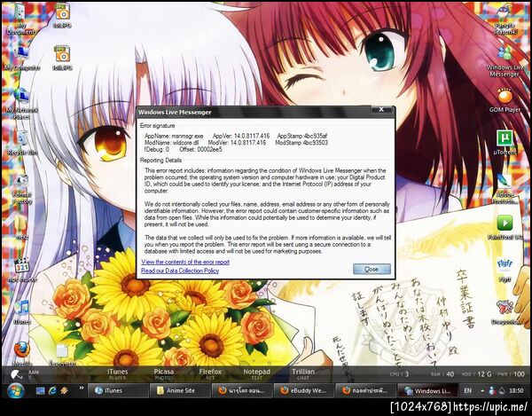The image size is (532, 416).
Task: Launch Dragonica desktop icon
Action: tap(505, 312)
